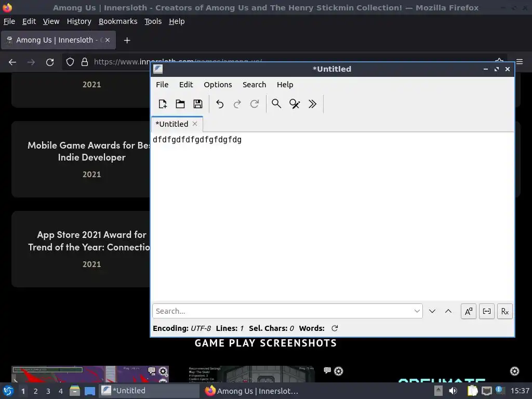The width and height of the screenshot is (532, 399).
Task: Open Firefox Help menu
Action: pos(177,21)
